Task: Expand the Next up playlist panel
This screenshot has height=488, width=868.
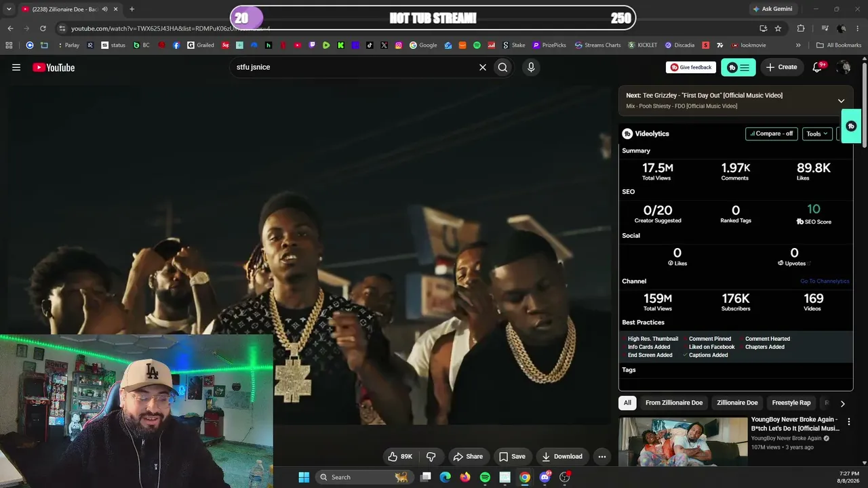Action: pyautogui.click(x=841, y=101)
